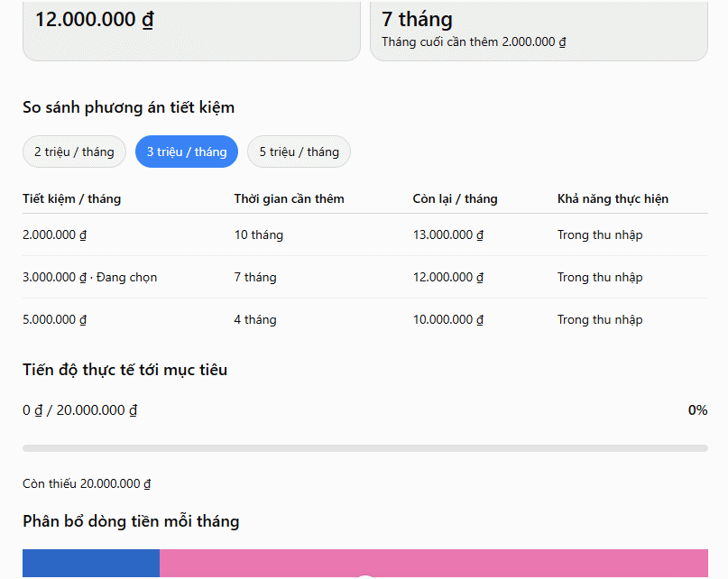The height and width of the screenshot is (579, 728).
Task: Click the "10.000.000 ₫" remaining cell
Action: pyautogui.click(x=448, y=319)
